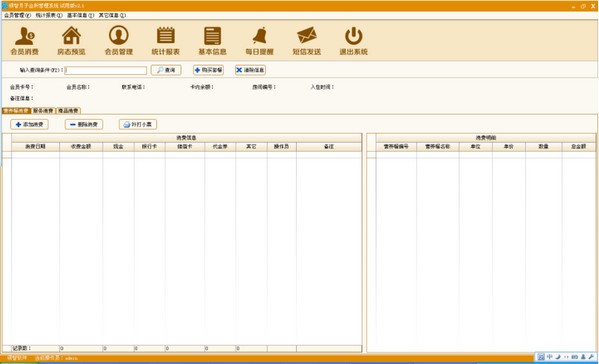Click the 储值卡 column header
The height and width of the screenshot is (364, 599).
pos(185,147)
